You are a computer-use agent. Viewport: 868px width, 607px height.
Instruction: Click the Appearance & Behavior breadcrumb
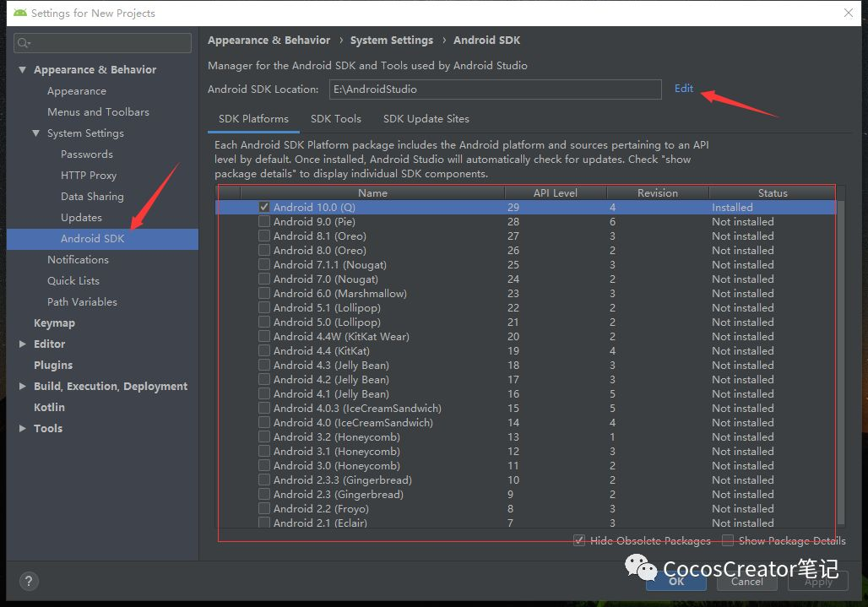tap(269, 41)
